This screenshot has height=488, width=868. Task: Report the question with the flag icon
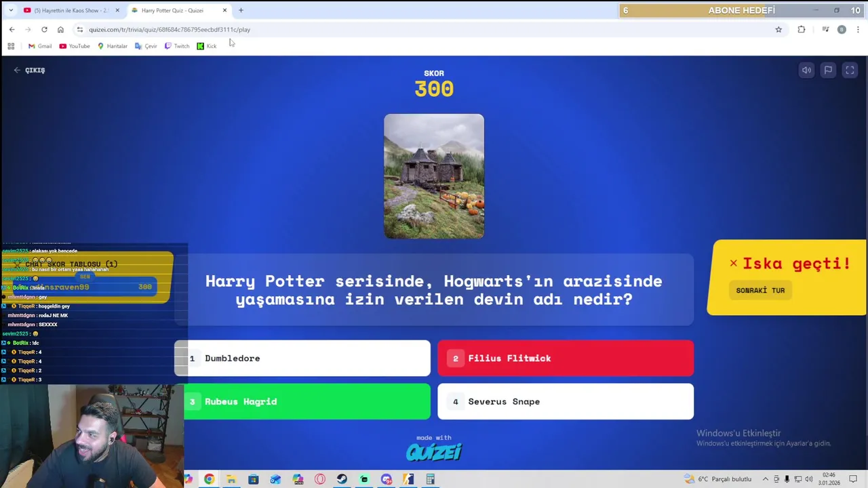coord(828,70)
